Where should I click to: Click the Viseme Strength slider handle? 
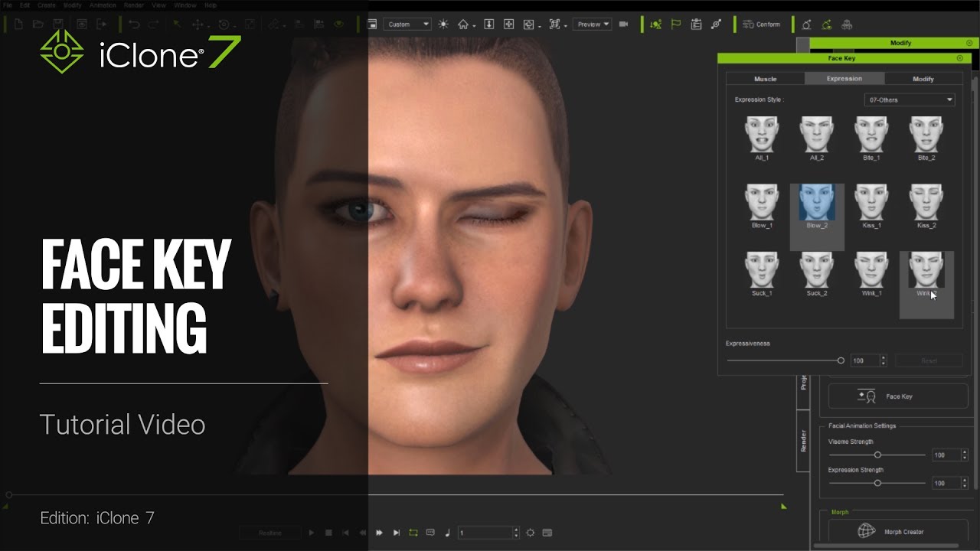tap(877, 455)
